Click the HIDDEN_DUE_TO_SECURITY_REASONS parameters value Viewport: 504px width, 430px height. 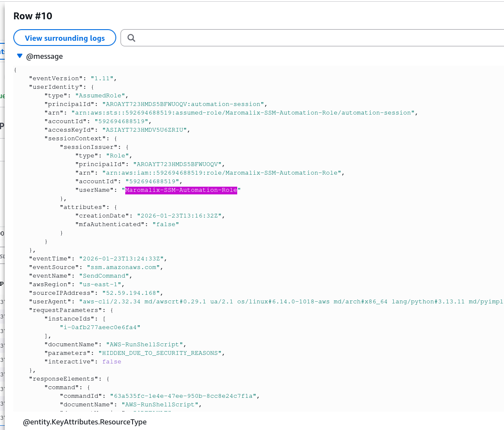[161, 353]
